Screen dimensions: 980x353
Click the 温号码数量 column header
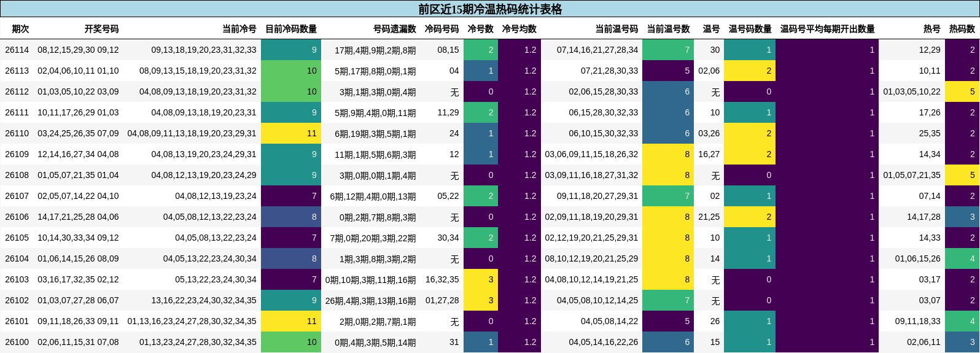pos(750,29)
